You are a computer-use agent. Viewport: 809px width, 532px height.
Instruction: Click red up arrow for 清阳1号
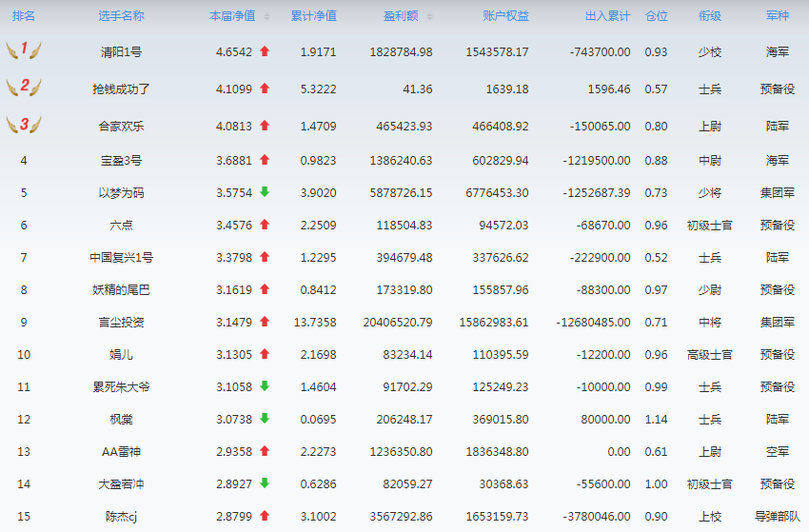tap(265, 51)
